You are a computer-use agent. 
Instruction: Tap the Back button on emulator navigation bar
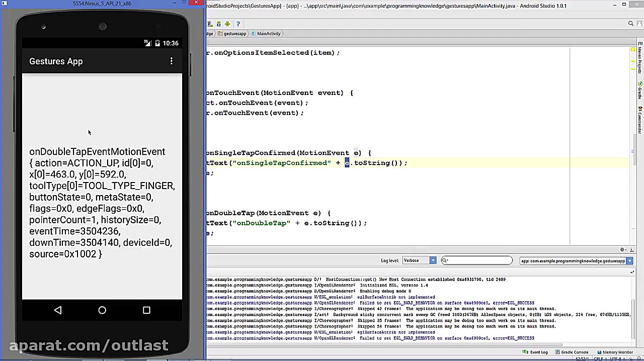[x=58, y=310]
